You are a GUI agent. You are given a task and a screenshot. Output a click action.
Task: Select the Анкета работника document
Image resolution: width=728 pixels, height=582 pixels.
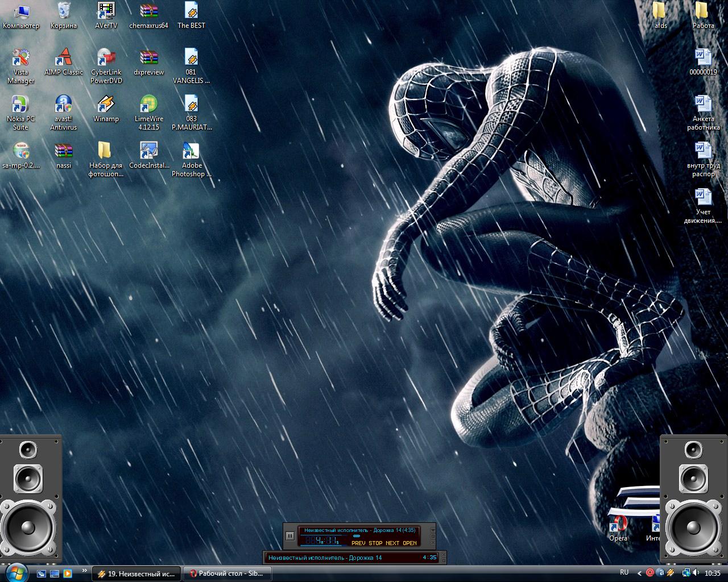[x=703, y=113]
